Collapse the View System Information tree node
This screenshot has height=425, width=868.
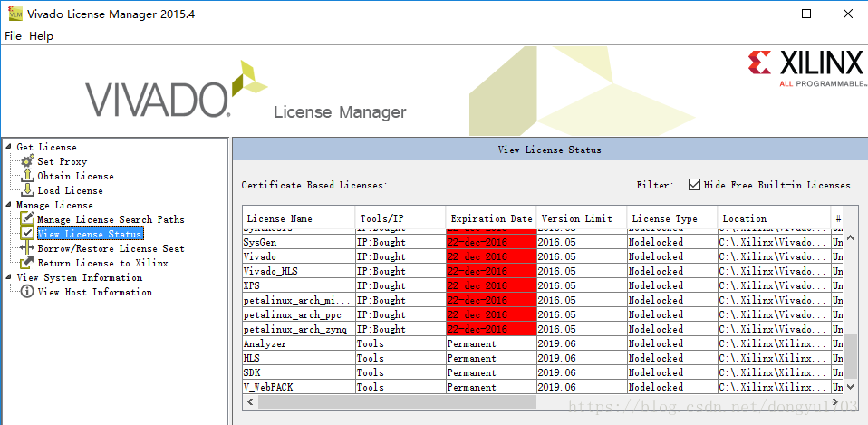pyautogui.click(x=8, y=277)
